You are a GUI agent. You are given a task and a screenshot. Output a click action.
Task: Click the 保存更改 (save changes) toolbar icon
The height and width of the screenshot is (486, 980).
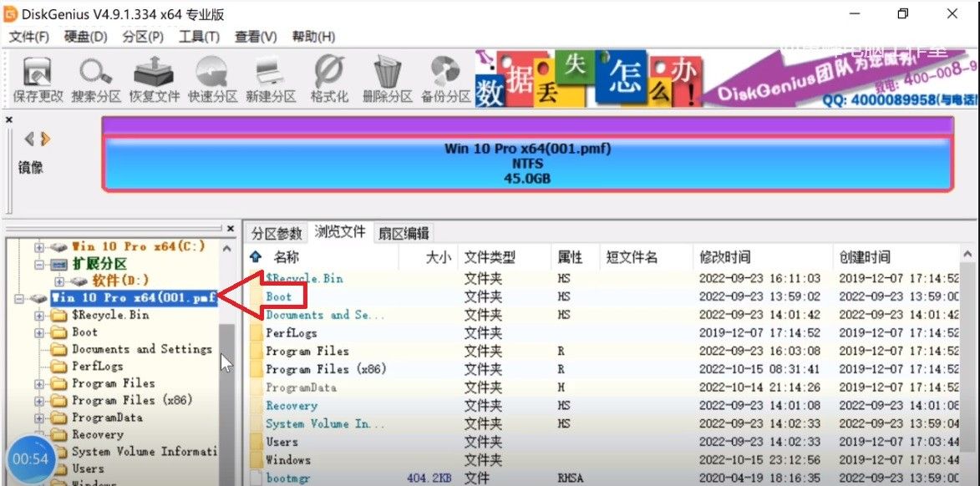point(36,73)
